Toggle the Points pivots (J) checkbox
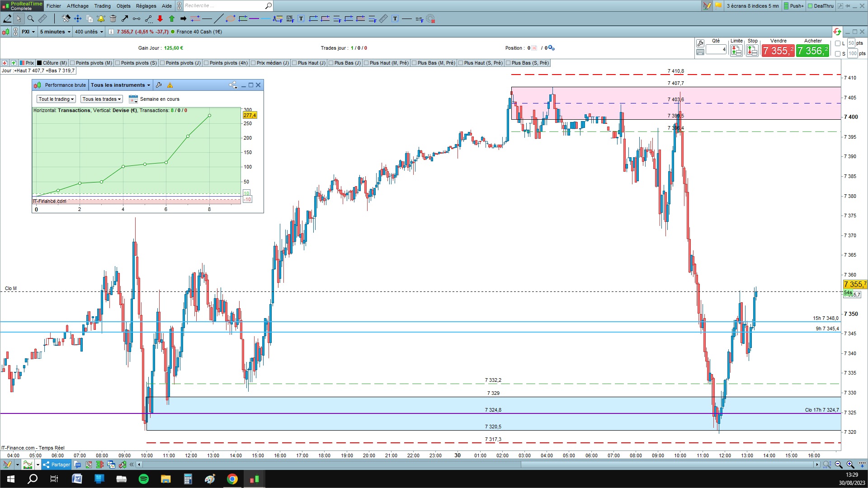 pos(162,63)
